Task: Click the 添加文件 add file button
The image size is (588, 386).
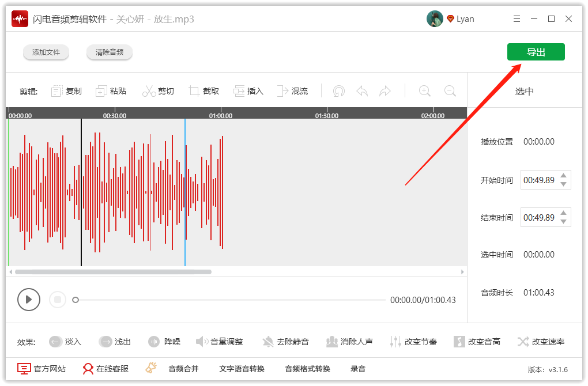Action: coord(46,51)
